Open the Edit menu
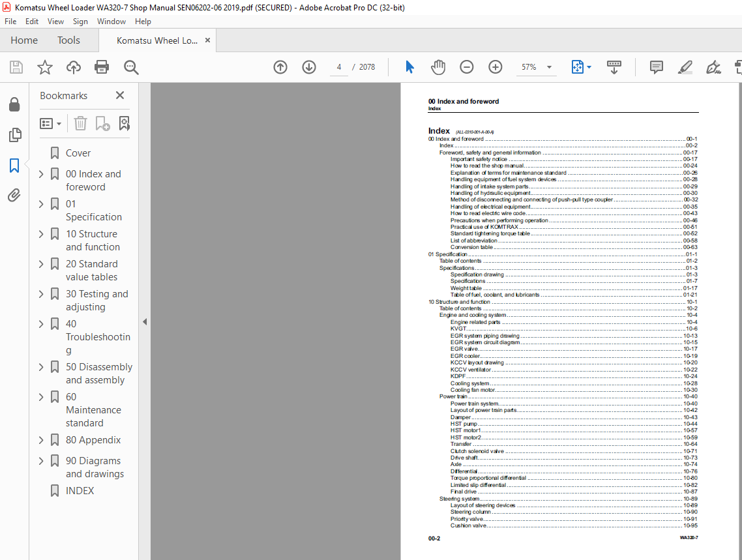The width and height of the screenshot is (742, 560). coord(32,22)
